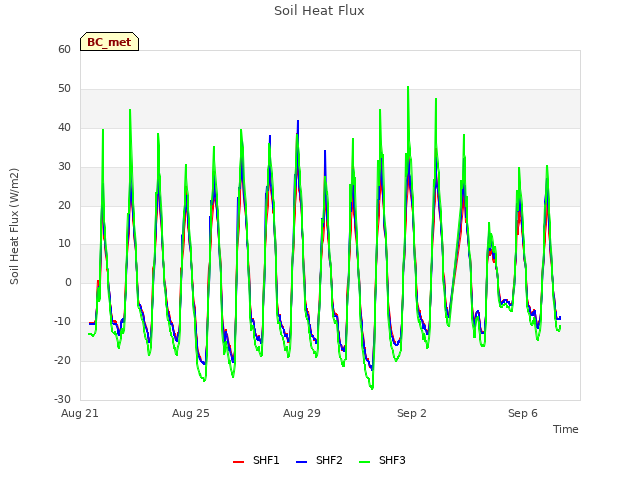640x480 pixels.
Task: Click the Soil Heat Flux (W/m2) y-axis title
Action: [14, 226]
